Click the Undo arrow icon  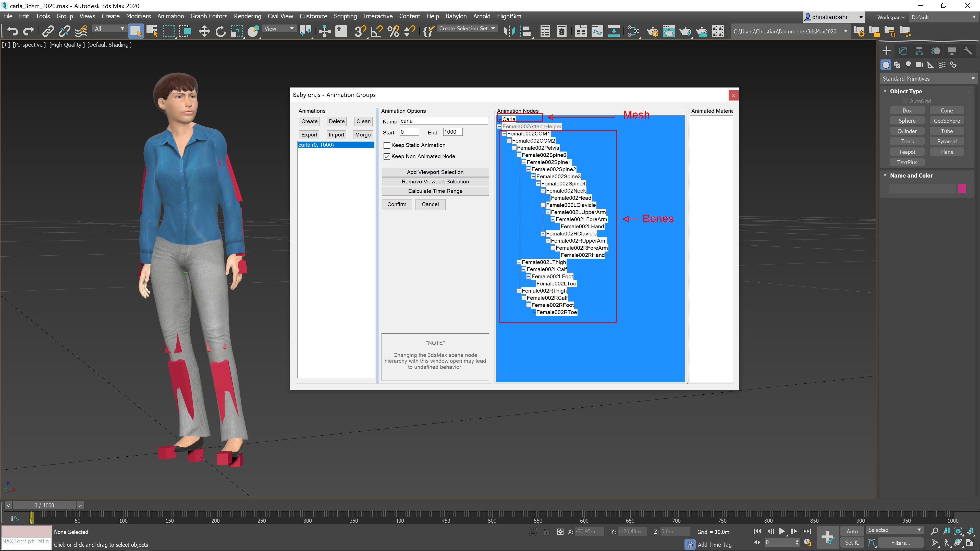tap(12, 31)
